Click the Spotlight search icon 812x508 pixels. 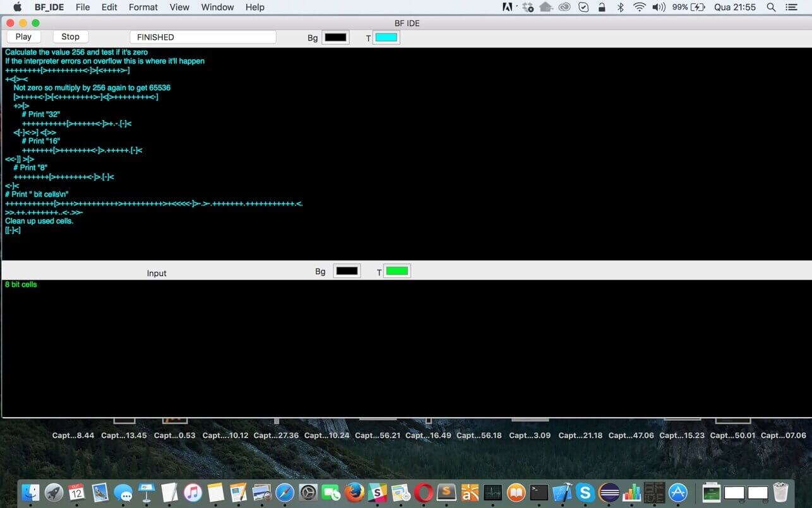click(x=771, y=7)
